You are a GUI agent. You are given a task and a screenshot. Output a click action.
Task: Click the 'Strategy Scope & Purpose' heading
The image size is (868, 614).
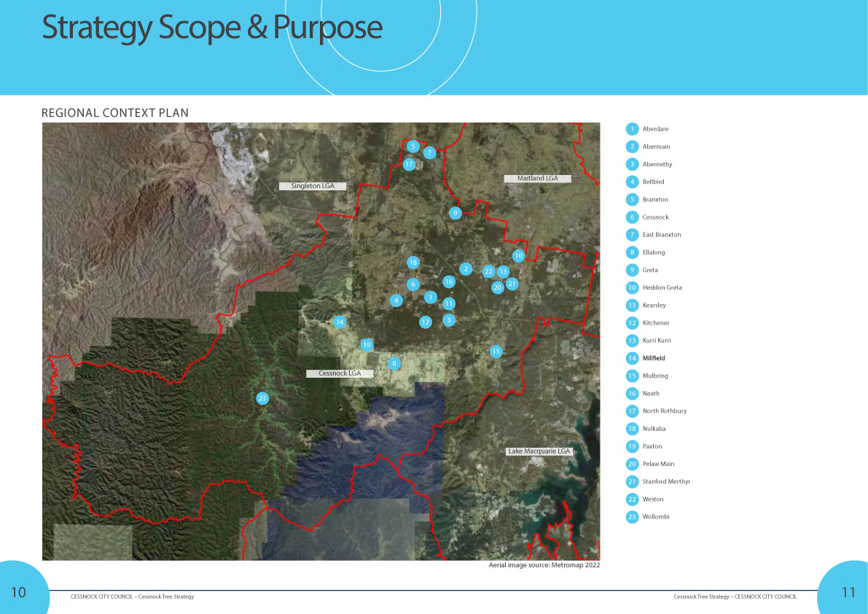click(x=212, y=28)
